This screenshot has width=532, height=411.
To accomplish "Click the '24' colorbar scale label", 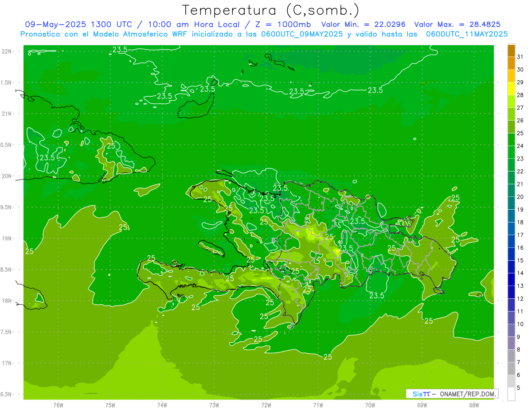I will pyautogui.click(x=520, y=146).
